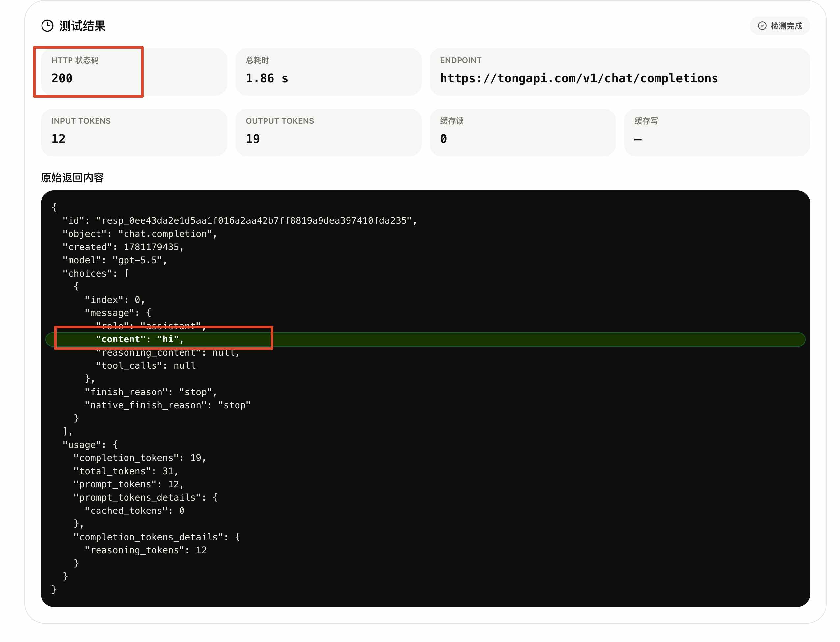Screen dimensions: 840x642
Task: Click the OUTPUT TOKENS label
Action: tap(280, 121)
